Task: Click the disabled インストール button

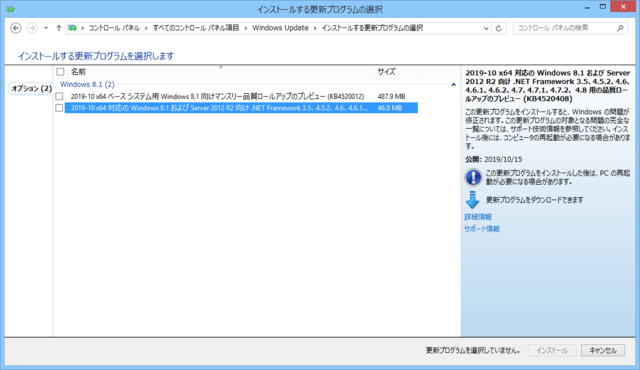Action: (552, 350)
